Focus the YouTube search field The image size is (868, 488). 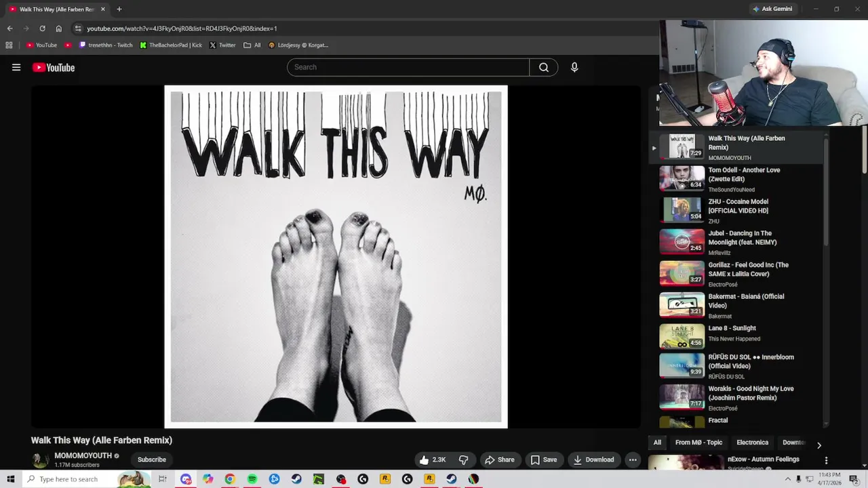[x=408, y=67]
